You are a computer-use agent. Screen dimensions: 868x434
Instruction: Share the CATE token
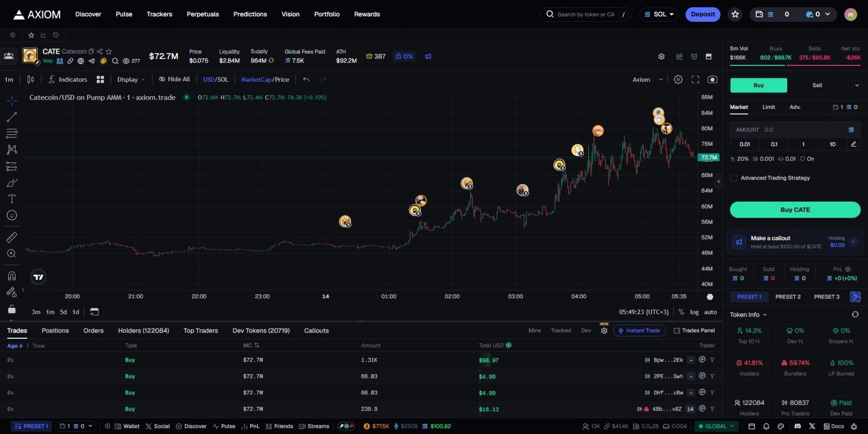pos(100,51)
